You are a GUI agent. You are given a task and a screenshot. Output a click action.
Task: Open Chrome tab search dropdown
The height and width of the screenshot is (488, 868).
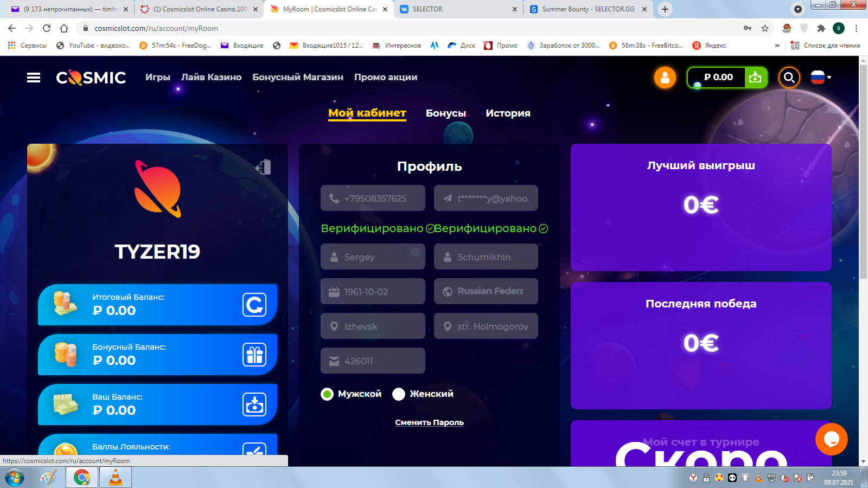point(798,9)
